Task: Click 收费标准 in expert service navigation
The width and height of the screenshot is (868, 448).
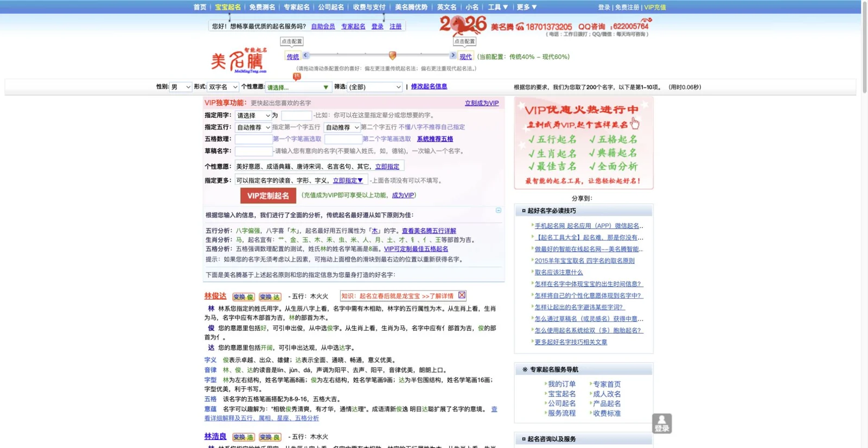Action: (x=607, y=413)
